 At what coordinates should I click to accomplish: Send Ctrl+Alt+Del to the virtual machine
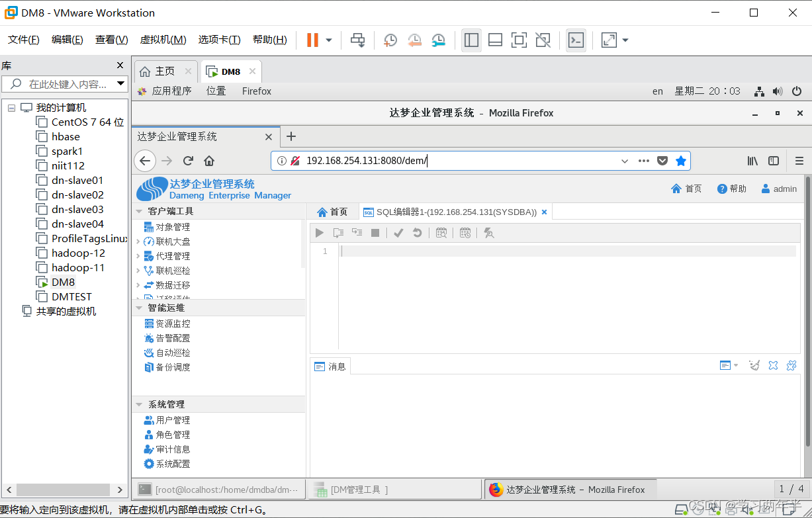357,40
